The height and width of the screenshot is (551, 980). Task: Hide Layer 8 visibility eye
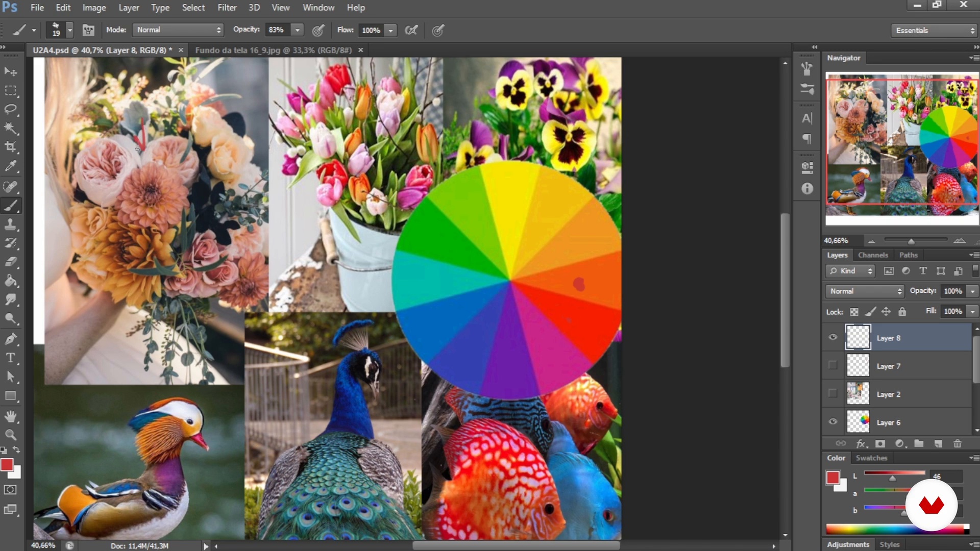click(x=833, y=337)
